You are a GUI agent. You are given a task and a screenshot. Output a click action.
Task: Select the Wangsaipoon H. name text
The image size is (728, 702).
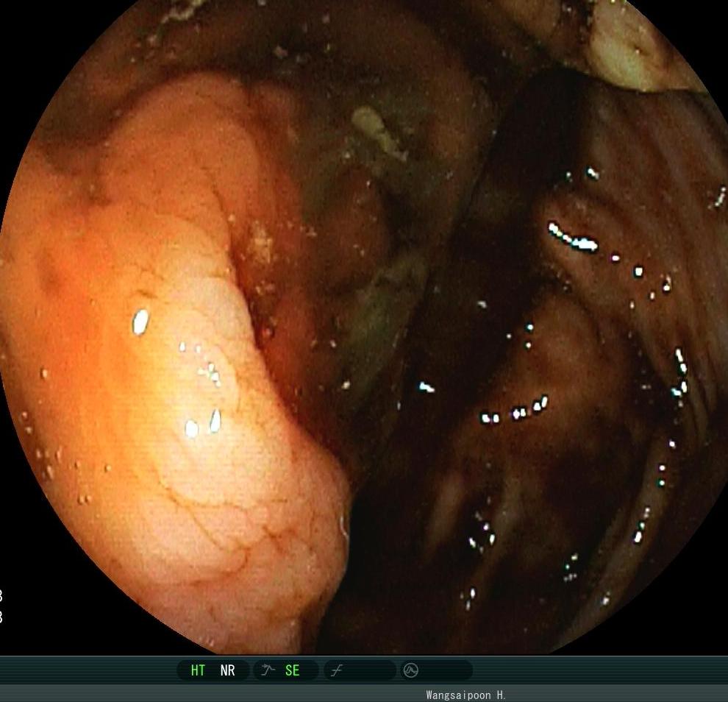coord(465,695)
